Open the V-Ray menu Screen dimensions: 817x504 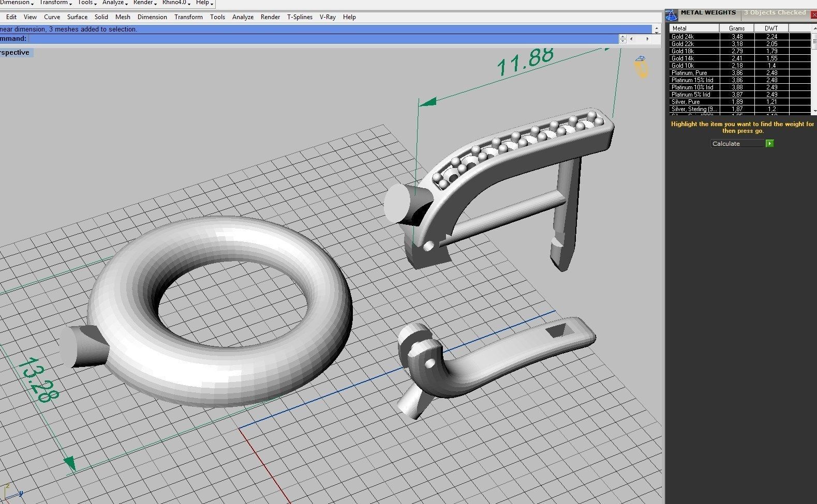[328, 17]
